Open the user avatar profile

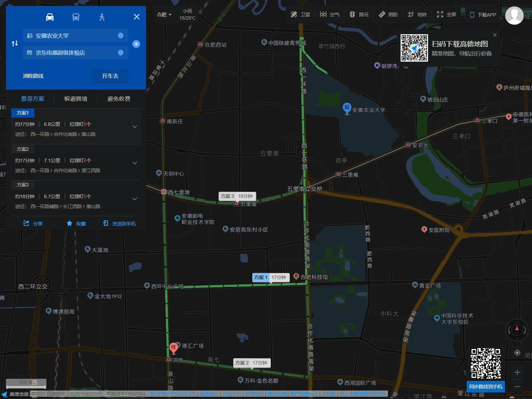[x=514, y=16]
